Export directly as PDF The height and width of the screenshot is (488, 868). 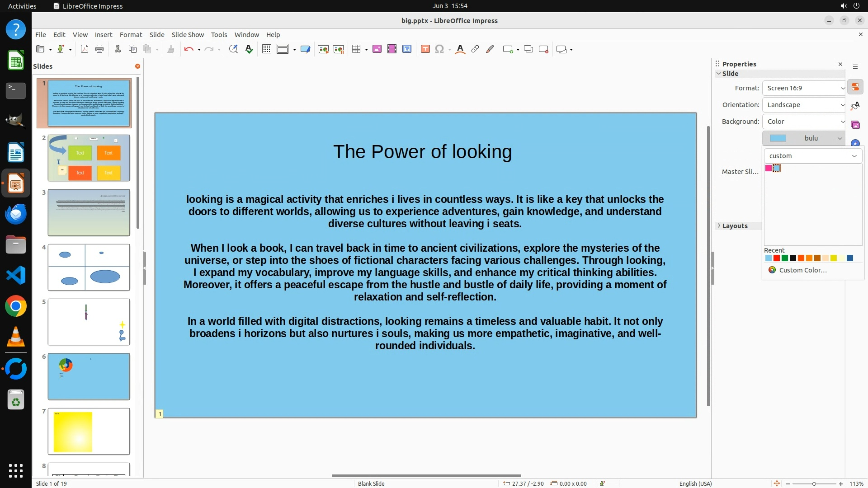[85, 49]
